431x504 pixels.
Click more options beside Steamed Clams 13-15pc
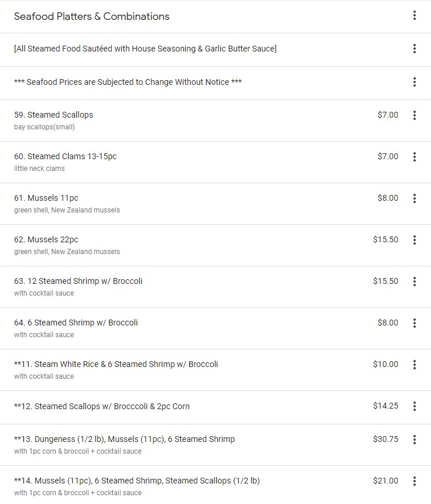(415, 157)
